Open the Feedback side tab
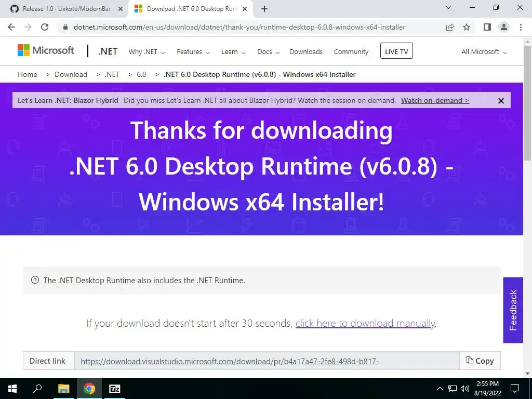Viewport: 532px width, 399px height. 513,310
